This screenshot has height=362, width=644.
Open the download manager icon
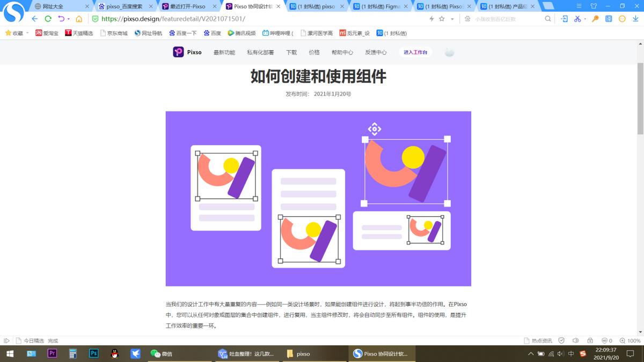[x=635, y=19]
